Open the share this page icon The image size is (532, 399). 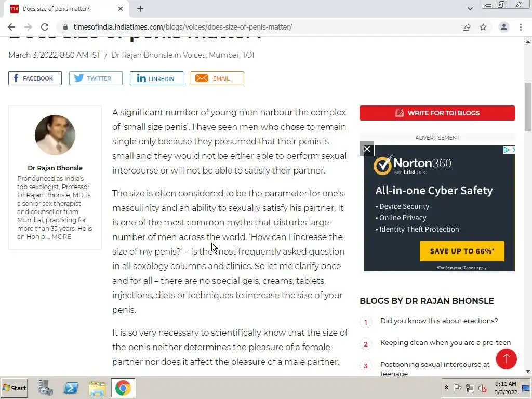467,27
